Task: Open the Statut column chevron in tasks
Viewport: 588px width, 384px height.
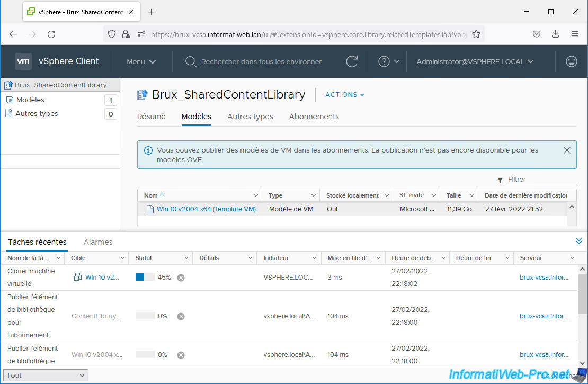Action: [186, 258]
